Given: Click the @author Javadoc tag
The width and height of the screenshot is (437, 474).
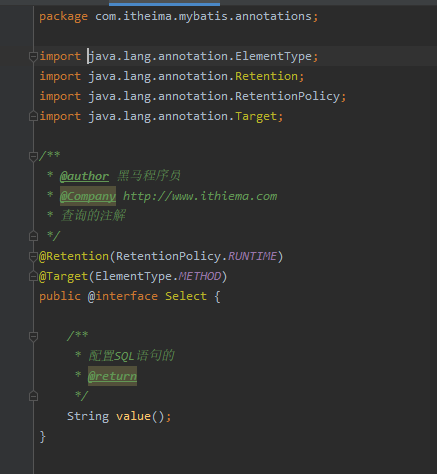Looking at the screenshot, I should pyautogui.click(x=84, y=176).
